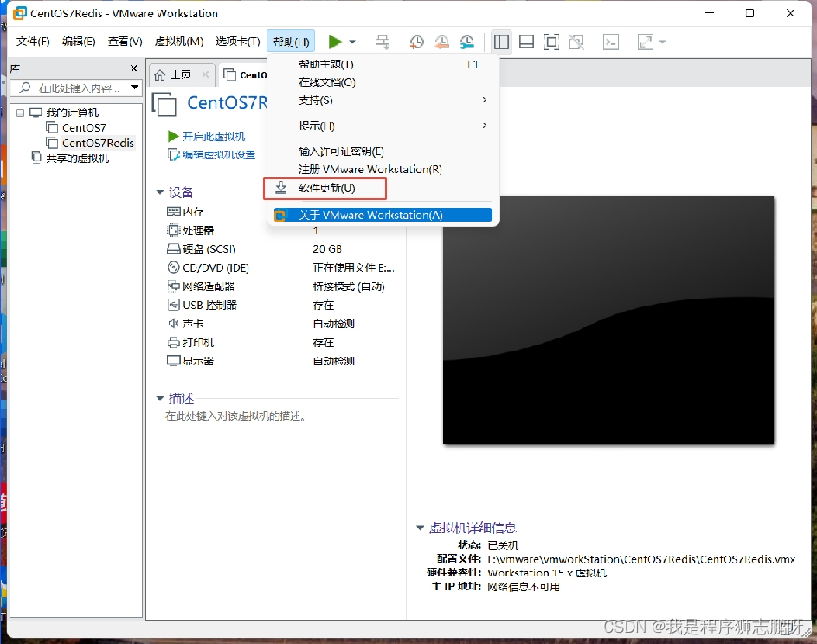Toggle the thumbnail bar view icon

[x=527, y=42]
